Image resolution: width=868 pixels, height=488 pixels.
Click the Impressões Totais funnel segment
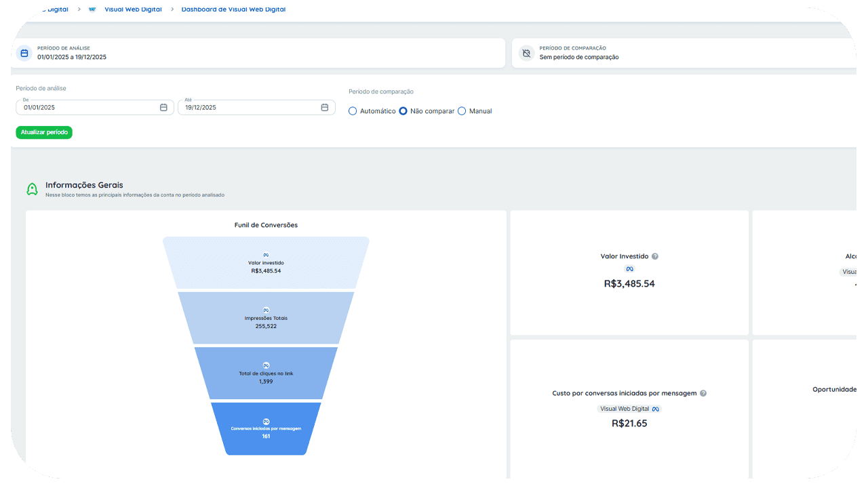(266, 318)
